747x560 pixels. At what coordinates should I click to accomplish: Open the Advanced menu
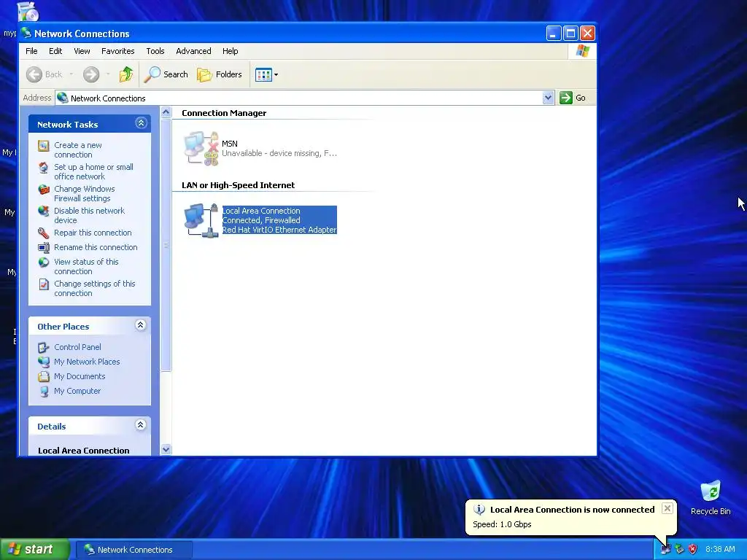tap(193, 51)
